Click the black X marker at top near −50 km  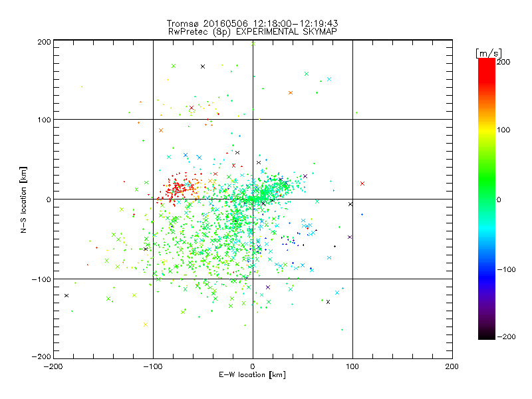[x=203, y=66]
